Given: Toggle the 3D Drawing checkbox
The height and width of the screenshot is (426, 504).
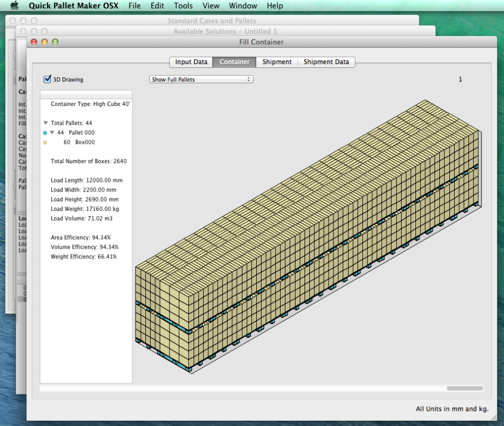Looking at the screenshot, I should (47, 79).
